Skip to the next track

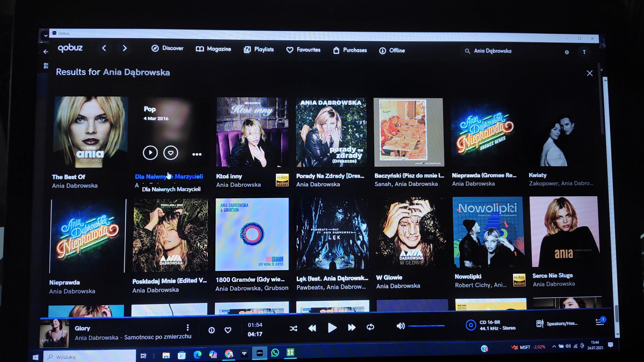pos(352,328)
